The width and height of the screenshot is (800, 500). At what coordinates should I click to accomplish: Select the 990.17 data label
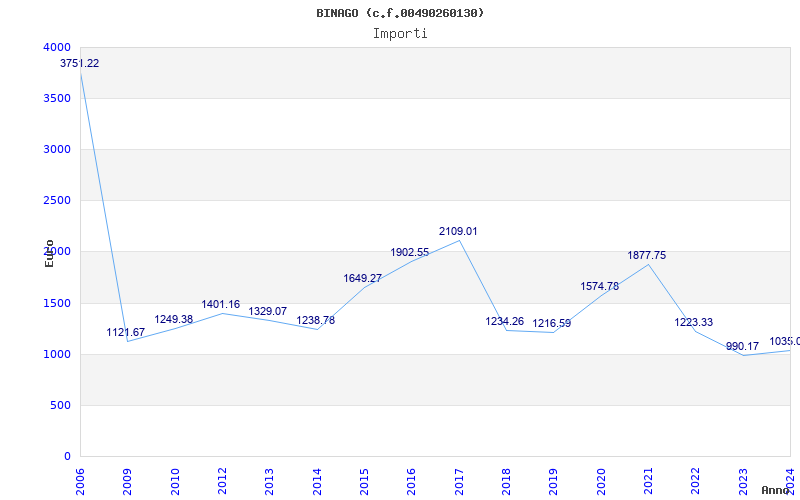[742, 347]
